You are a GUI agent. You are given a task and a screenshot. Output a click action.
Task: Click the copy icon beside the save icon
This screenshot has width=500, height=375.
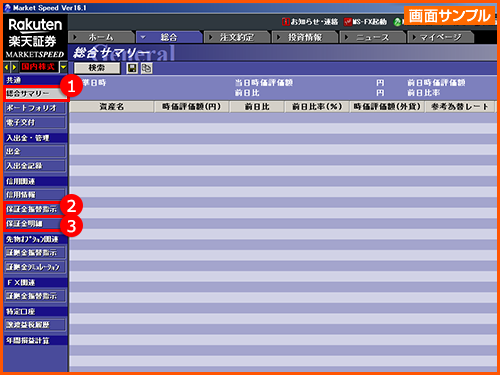click(x=146, y=68)
